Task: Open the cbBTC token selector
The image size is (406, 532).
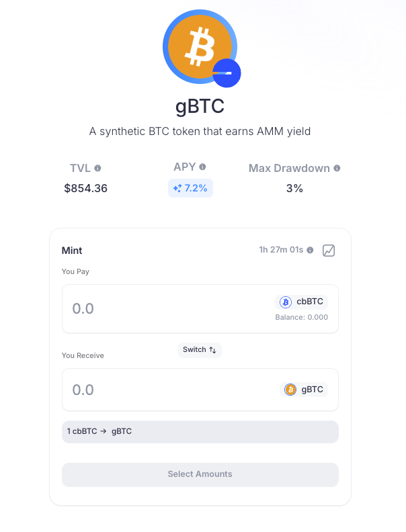Action: coord(301,302)
